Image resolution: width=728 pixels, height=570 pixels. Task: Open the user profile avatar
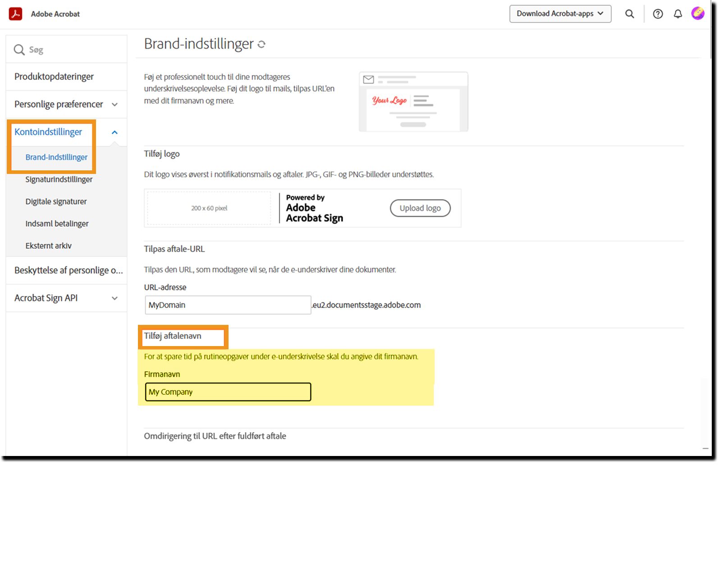698,14
